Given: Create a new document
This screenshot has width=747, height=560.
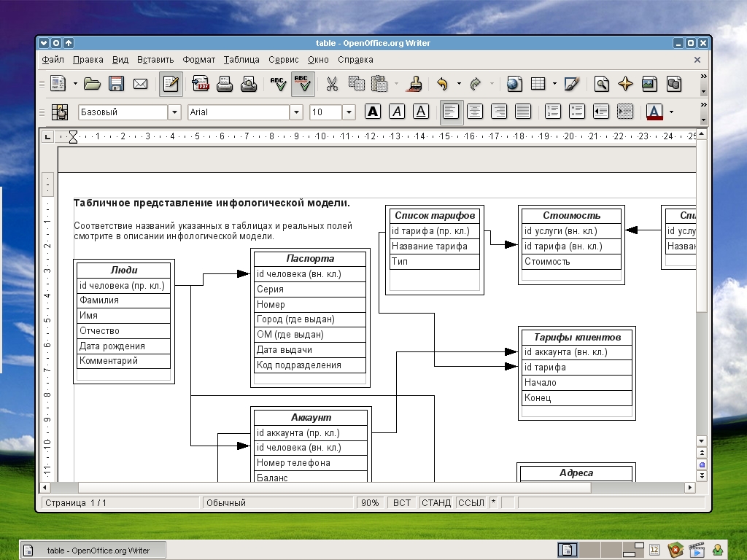Looking at the screenshot, I should tap(58, 85).
